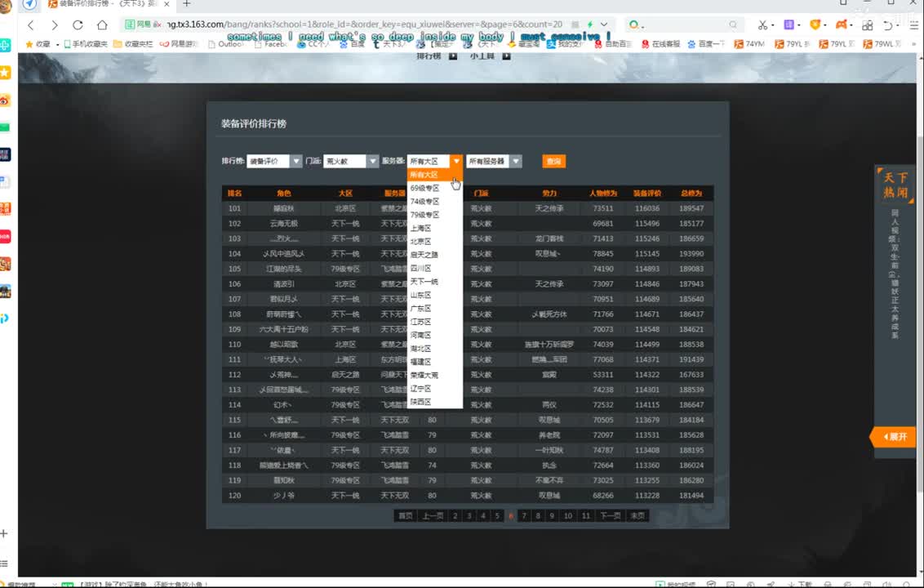The width and height of the screenshot is (924, 588).
Task: Click the browser forward arrow
Action: (x=54, y=24)
